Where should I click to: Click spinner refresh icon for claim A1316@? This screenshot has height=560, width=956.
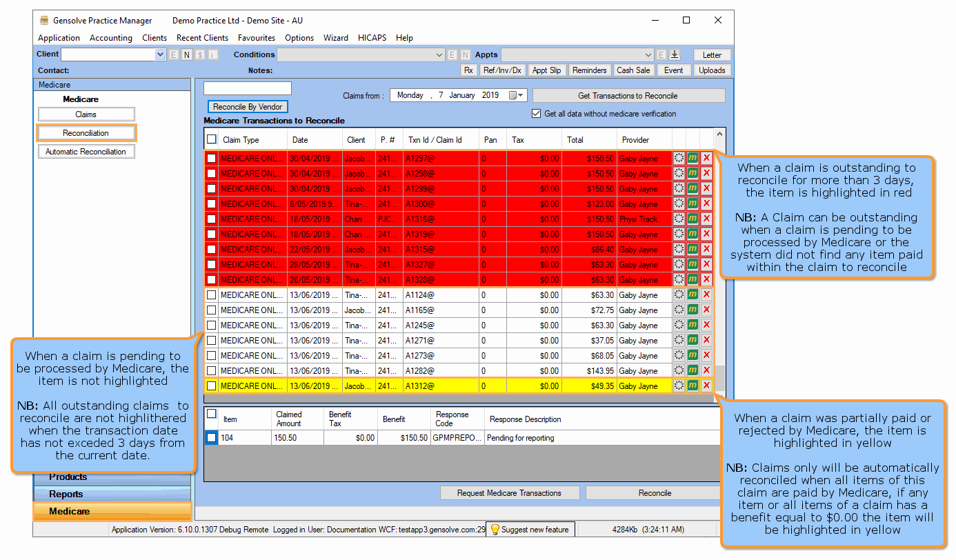(679, 219)
